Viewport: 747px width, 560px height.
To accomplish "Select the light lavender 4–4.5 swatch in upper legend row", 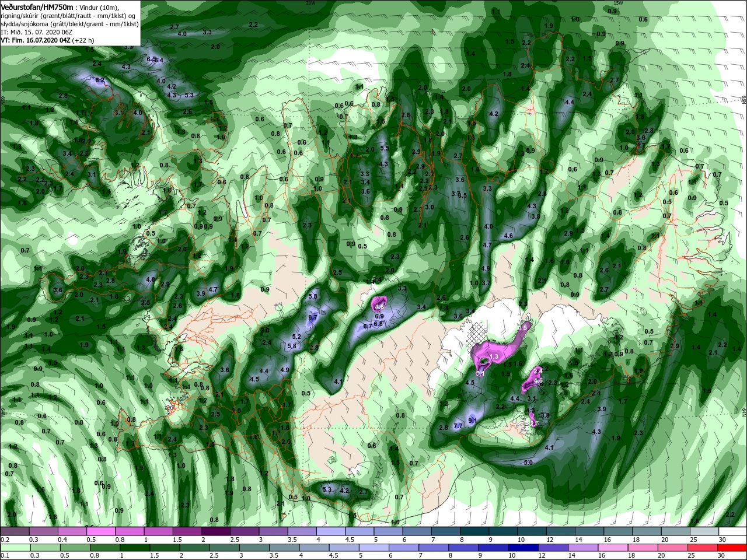I will [330, 531].
